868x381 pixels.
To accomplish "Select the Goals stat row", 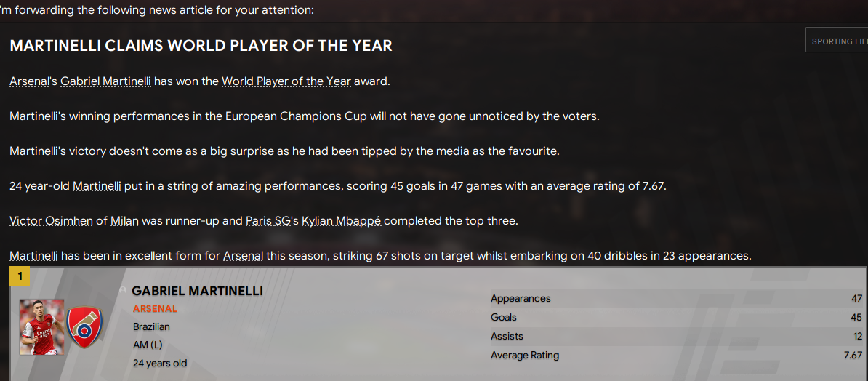I will pos(677,317).
